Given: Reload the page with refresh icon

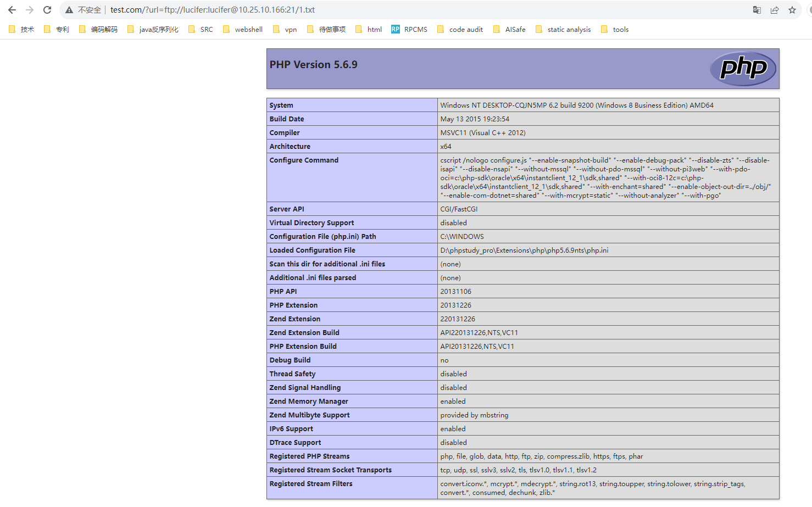Looking at the screenshot, I should click(47, 10).
